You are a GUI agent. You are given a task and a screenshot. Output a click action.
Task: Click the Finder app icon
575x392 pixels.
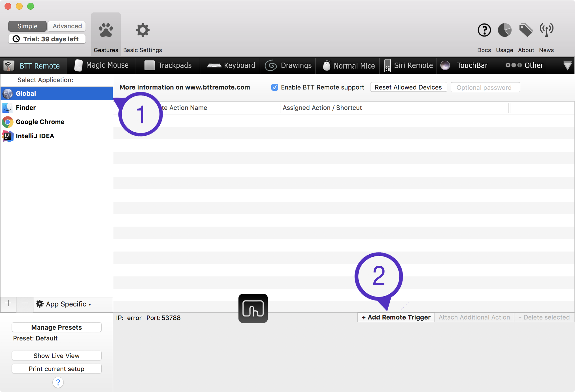(x=8, y=108)
